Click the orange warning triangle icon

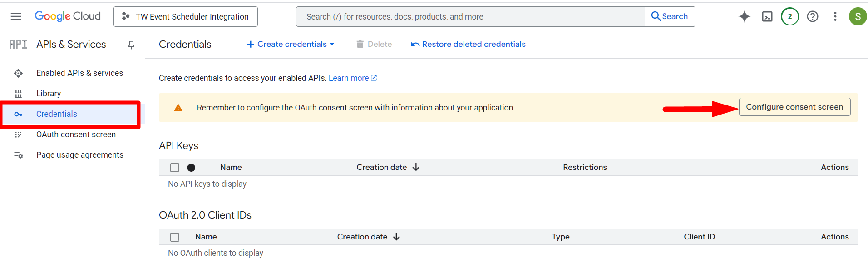(x=178, y=108)
